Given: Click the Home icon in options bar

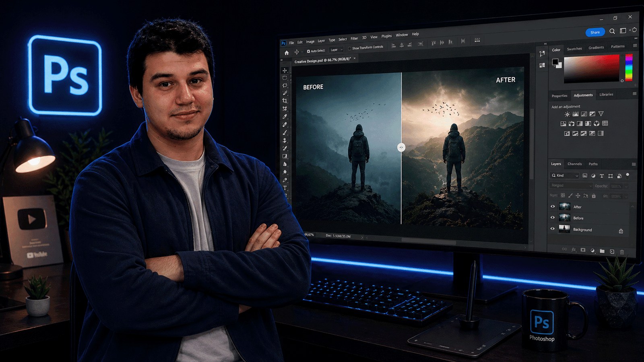Looking at the screenshot, I should [x=287, y=53].
